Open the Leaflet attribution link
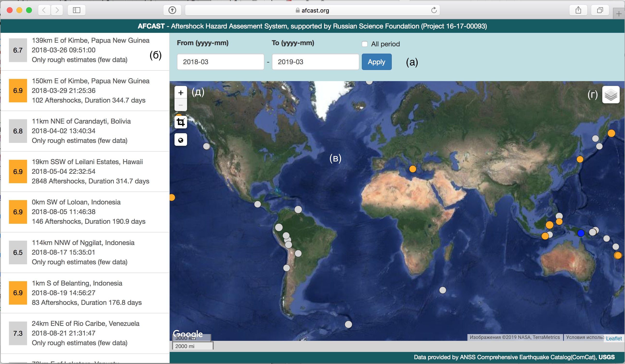This screenshot has height=364, width=625. 614,338
